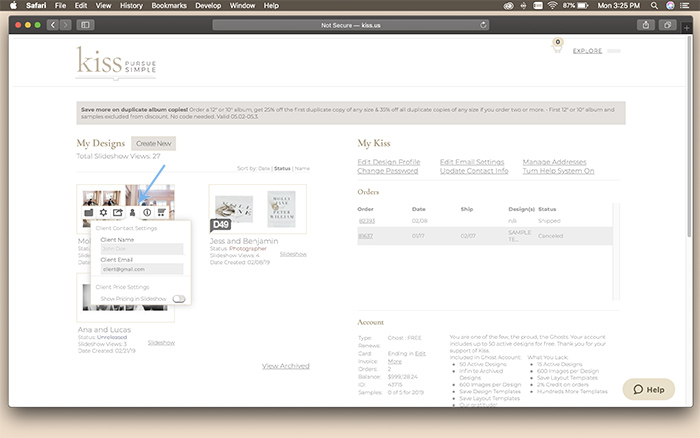Click the Safari address bar
The width and height of the screenshot is (700, 438).
tap(350, 25)
